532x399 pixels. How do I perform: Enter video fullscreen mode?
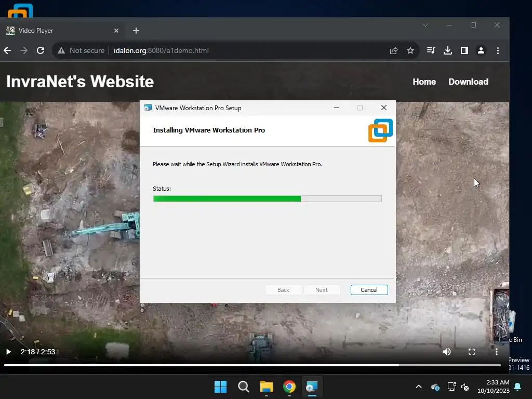(472, 352)
